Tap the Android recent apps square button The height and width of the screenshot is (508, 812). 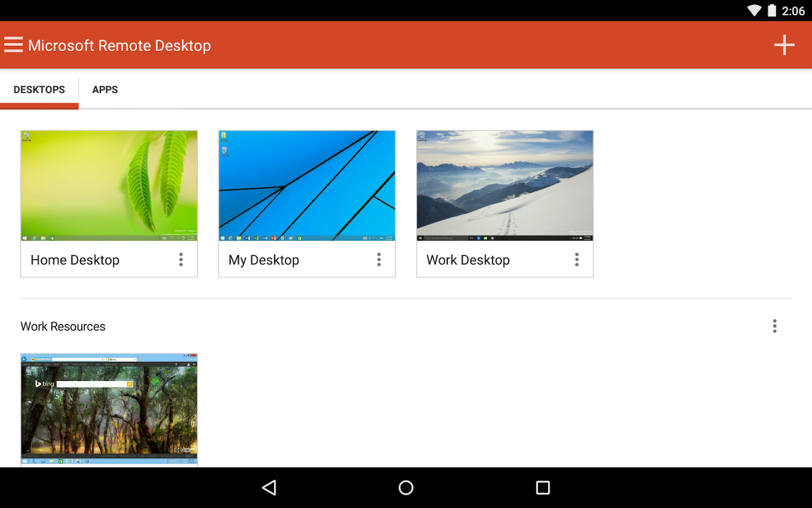click(542, 488)
